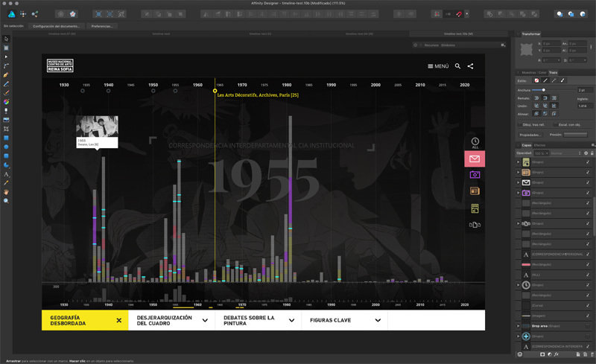
Task: Enable the 'Dibuj. tras rell.' checkbox
Action: pos(520,124)
